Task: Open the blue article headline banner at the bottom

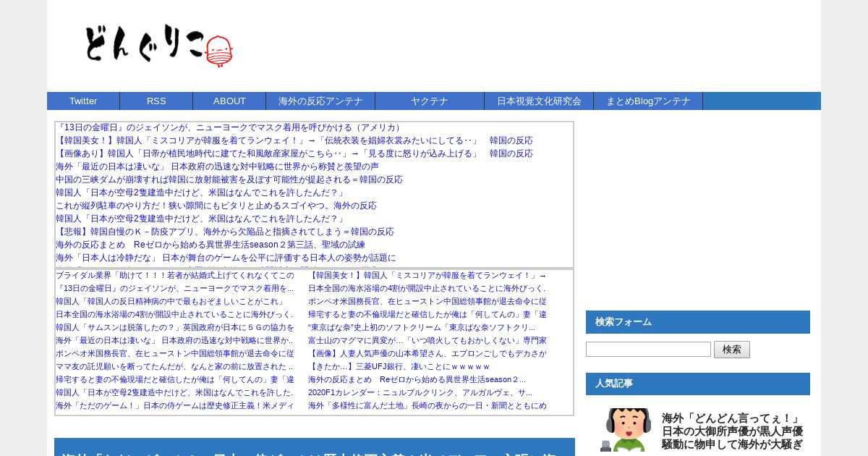Action: [x=315, y=447]
